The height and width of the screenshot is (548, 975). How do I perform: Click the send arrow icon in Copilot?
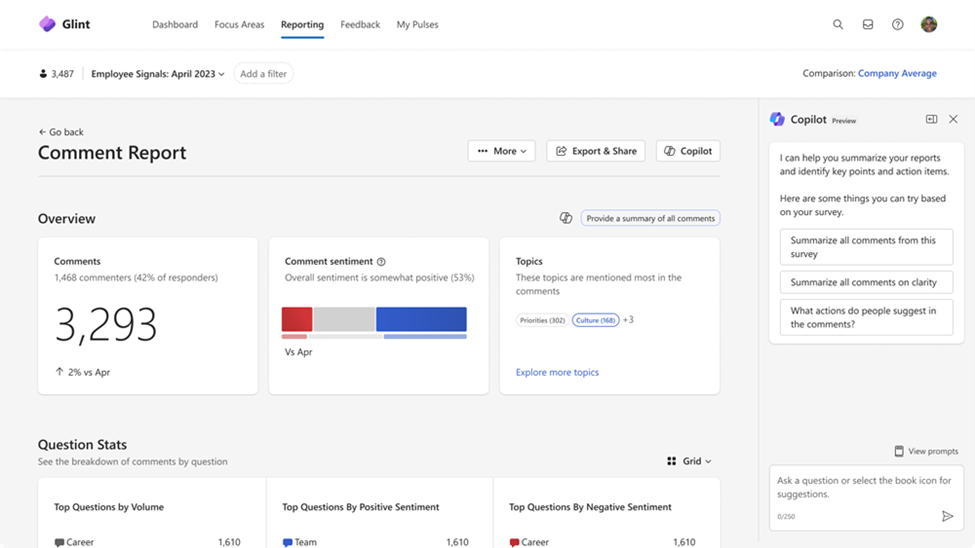pos(948,516)
